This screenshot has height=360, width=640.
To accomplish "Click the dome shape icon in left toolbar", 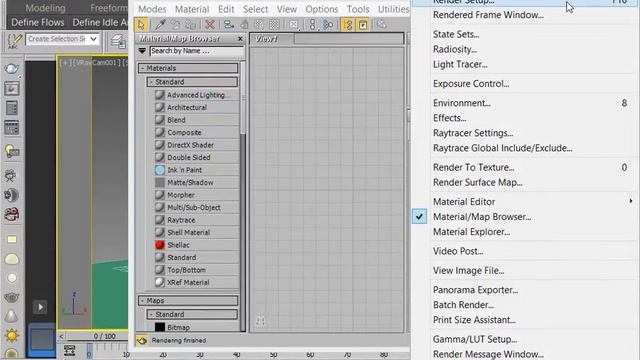I will point(11,259).
